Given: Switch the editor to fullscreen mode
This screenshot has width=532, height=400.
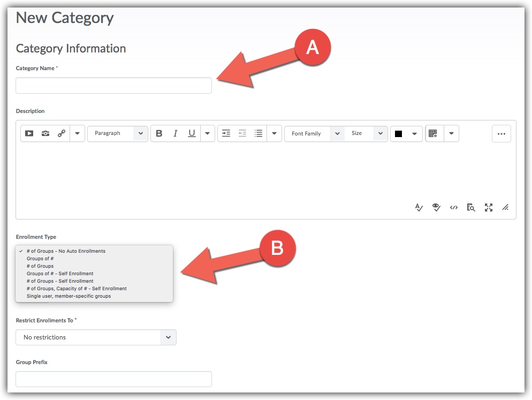Looking at the screenshot, I should (x=488, y=207).
